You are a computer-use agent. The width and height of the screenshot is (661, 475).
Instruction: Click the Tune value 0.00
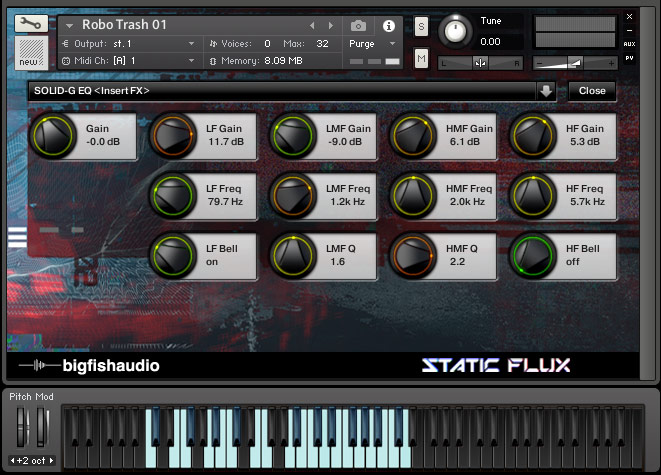pos(490,41)
